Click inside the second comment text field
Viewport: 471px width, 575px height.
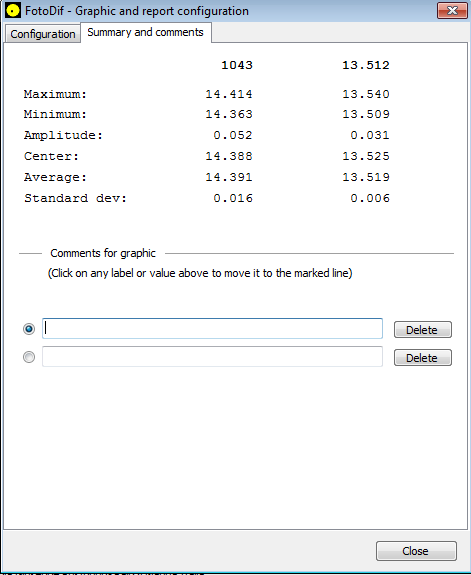coord(212,356)
